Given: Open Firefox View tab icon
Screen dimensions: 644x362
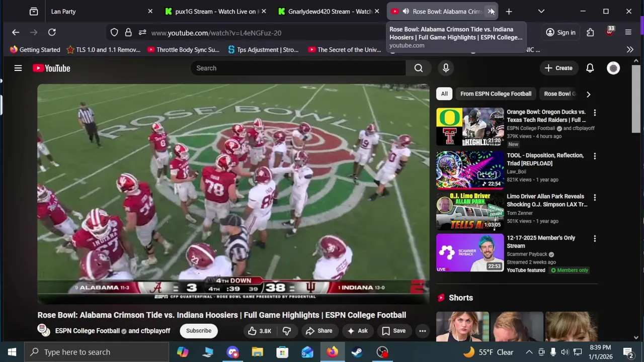Looking at the screenshot, I should (x=34, y=11).
